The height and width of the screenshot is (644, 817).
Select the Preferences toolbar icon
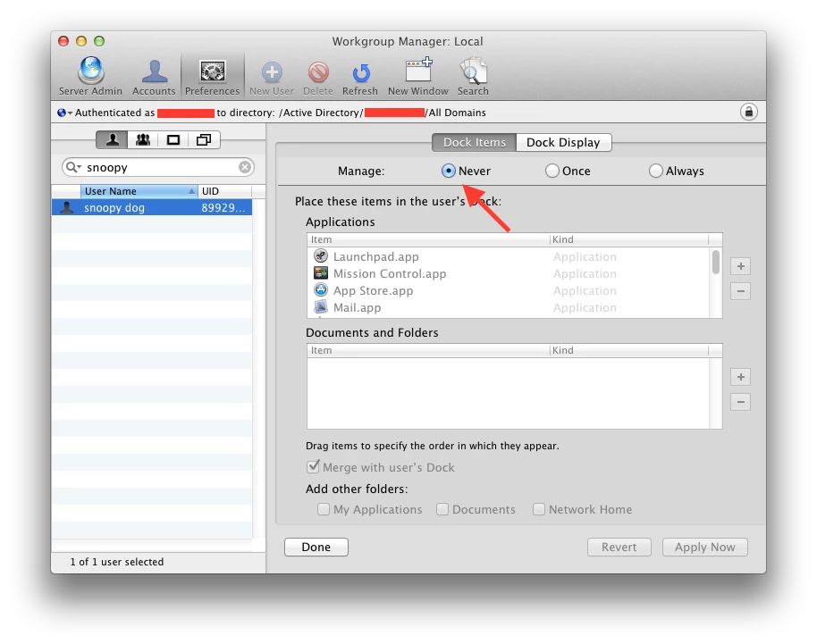[x=212, y=76]
